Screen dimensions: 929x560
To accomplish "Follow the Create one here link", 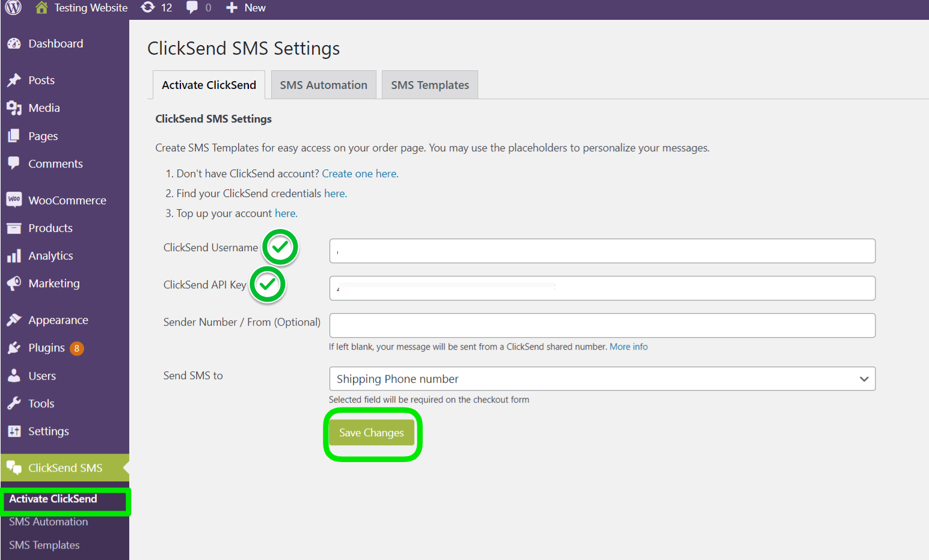I will click(360, 174).
